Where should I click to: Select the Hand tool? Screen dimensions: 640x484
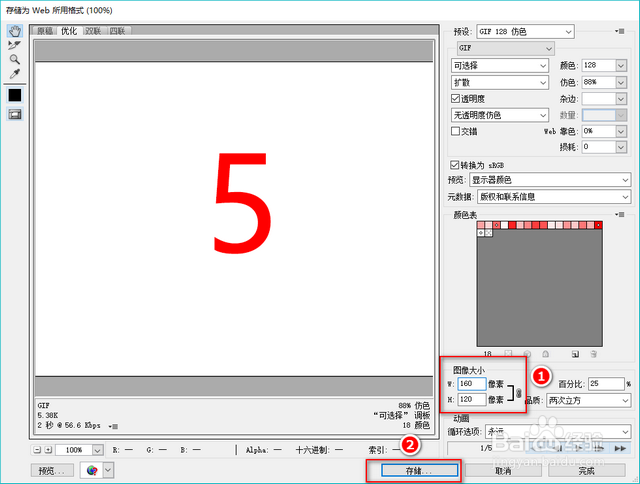click(15, 31)
